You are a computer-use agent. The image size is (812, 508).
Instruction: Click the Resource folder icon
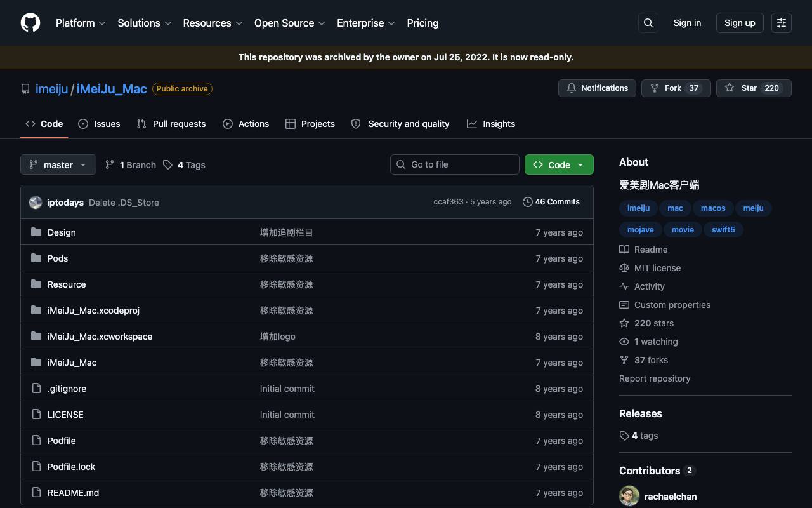point(36,284)
